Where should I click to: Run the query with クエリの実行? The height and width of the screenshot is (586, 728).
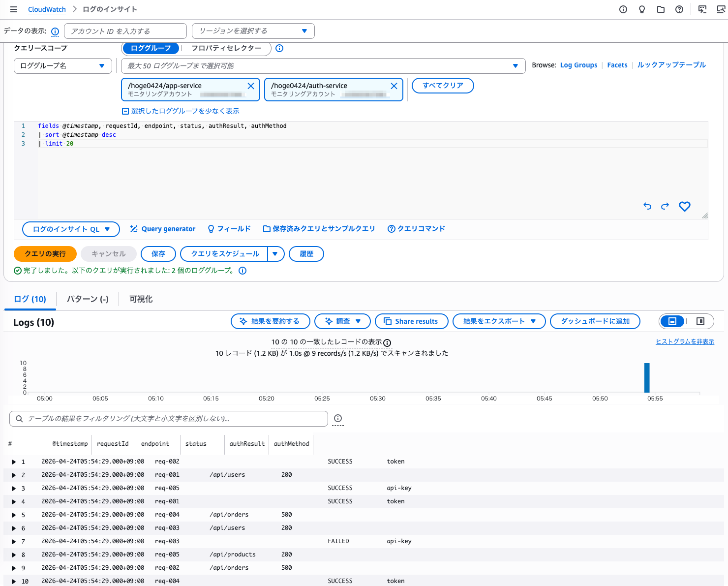(45, 254)
